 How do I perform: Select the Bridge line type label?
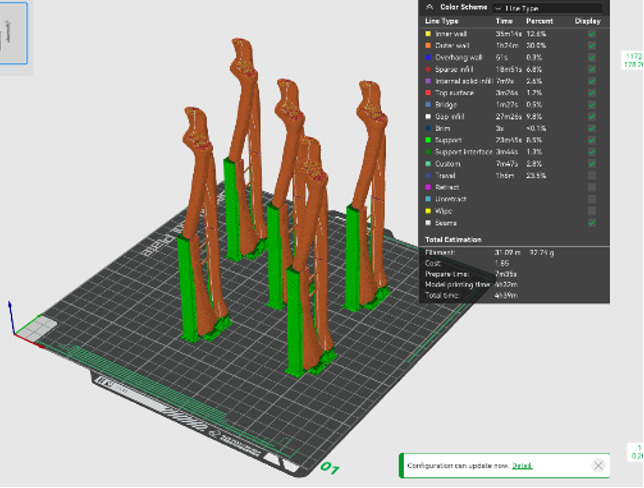446,105
